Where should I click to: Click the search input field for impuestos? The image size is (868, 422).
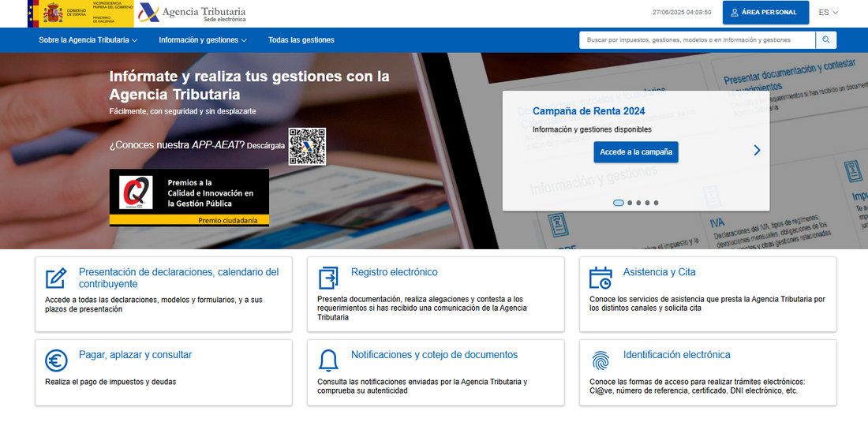click(697, 40)
